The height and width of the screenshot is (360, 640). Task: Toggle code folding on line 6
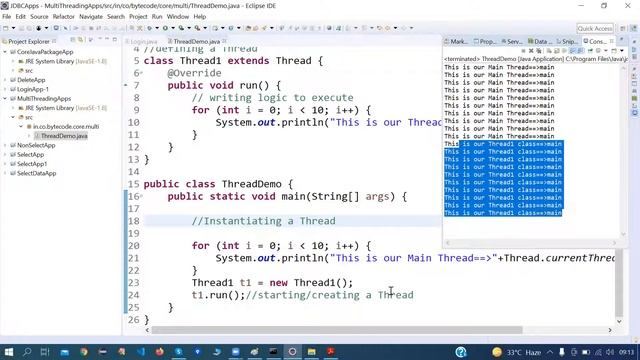tap(141, 73)
